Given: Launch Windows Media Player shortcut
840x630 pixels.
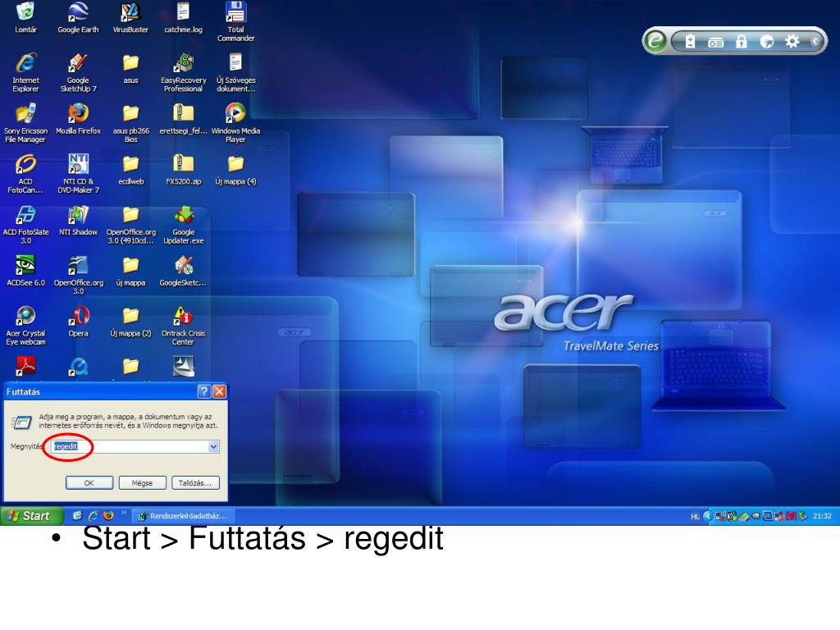Looking at the screenshot, I should [x=235, y=123].
